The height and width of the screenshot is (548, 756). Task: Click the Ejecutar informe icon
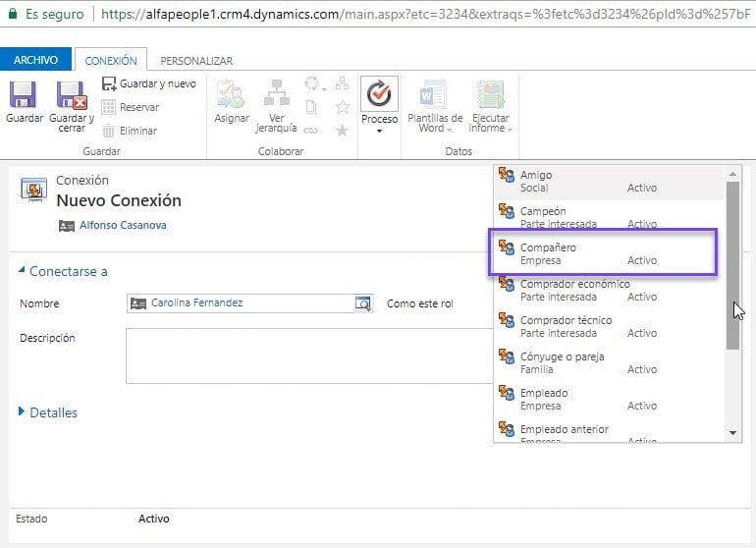(490, 94)
